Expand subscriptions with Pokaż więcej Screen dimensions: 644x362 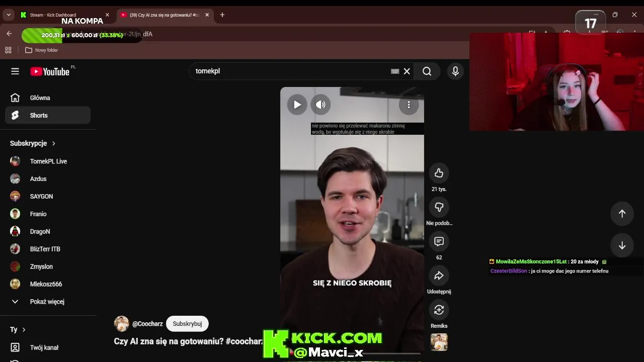(x=48, y=302)
